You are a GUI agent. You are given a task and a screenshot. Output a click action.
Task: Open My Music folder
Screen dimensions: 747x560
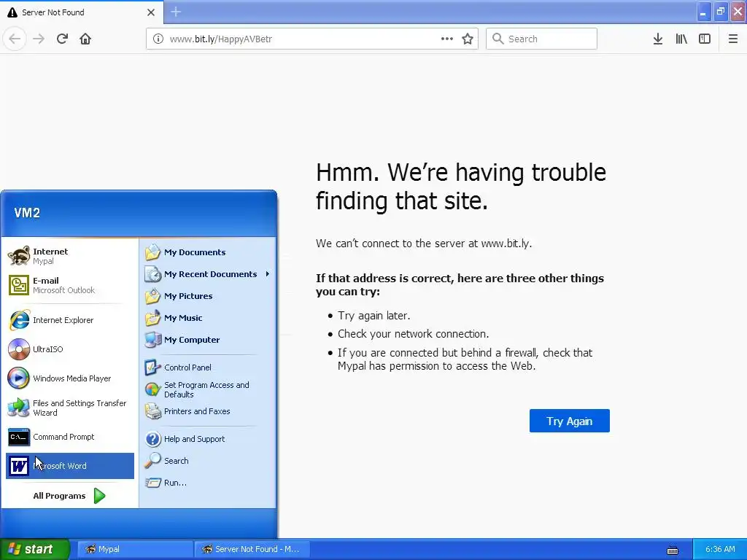207,318
